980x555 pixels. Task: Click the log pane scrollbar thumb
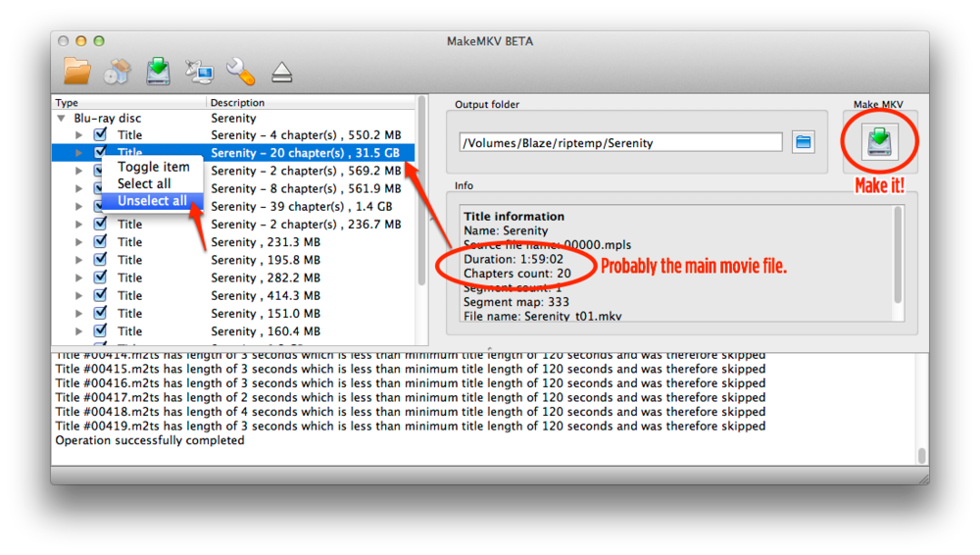click(922, 455)
